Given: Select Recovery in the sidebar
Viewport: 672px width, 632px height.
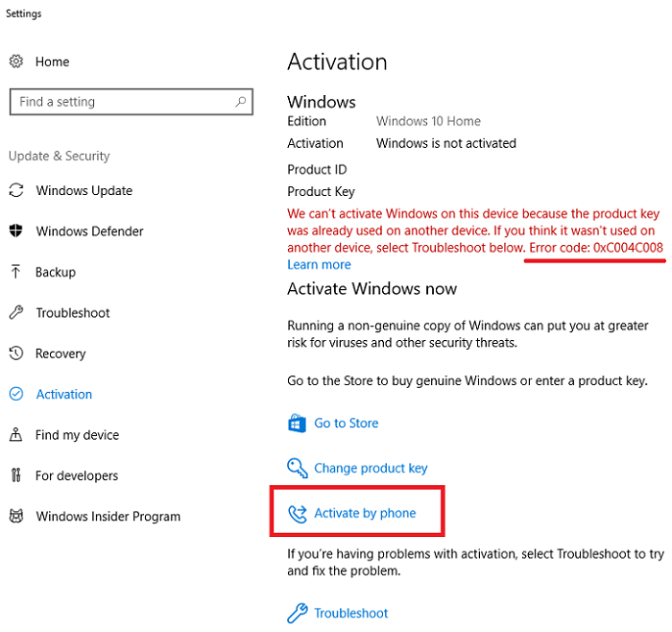Looking at the screenshot, I should [60, 353].
